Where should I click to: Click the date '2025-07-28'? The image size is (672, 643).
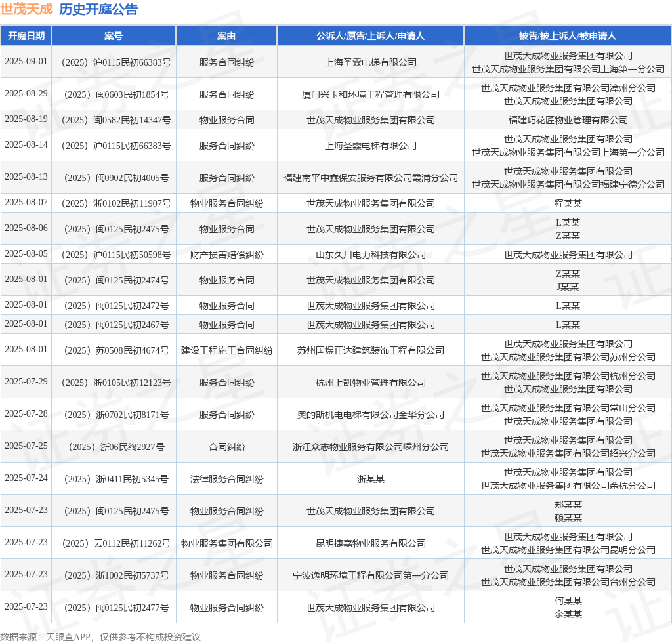tap(26, 413)
